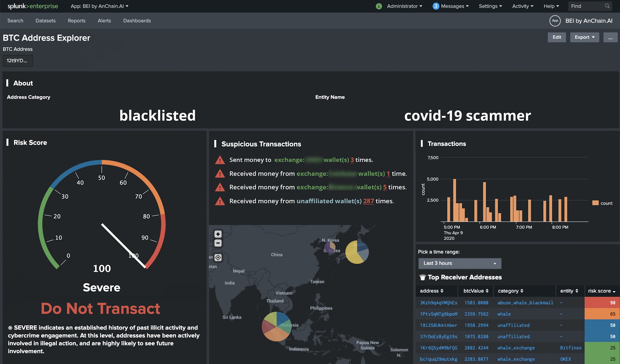Click the Bitfinex entity cell
Image resolution: width=620 pixels, height=364 pixels.
pos(571,348)
